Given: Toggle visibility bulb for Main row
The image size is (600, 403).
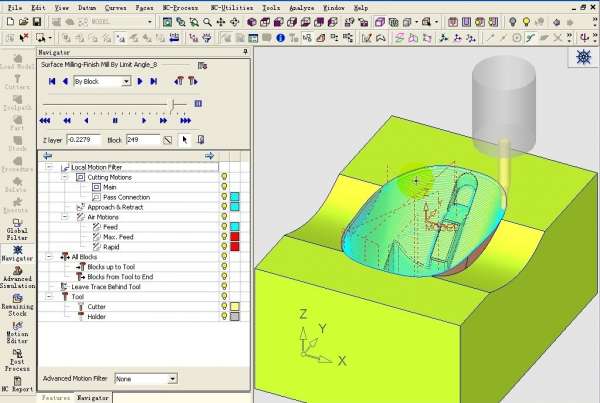Looking at the screenshot, I should pos(224,187).
